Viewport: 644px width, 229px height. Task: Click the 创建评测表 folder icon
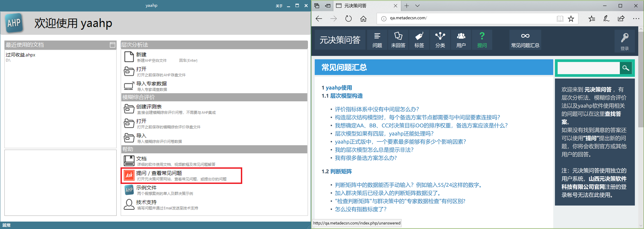tap(129, 109)
